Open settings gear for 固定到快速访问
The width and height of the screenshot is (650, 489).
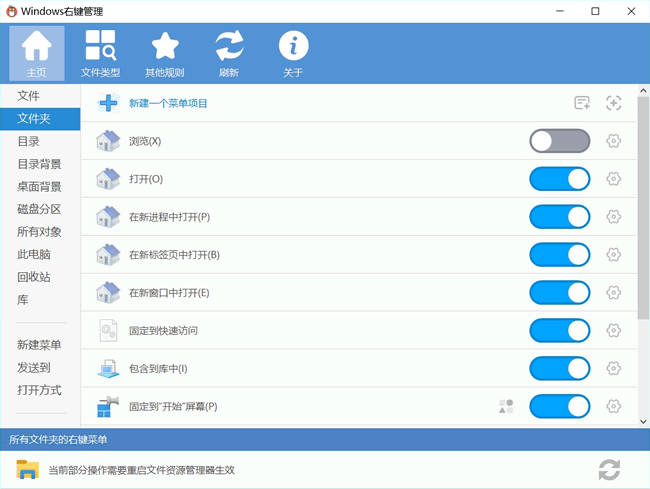click(x=614, y=330)
